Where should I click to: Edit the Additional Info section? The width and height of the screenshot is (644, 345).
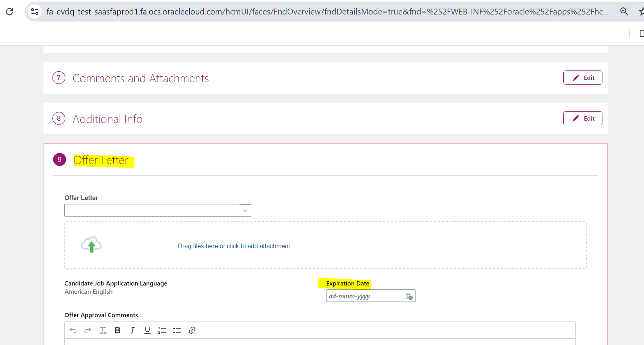(582, 119)
